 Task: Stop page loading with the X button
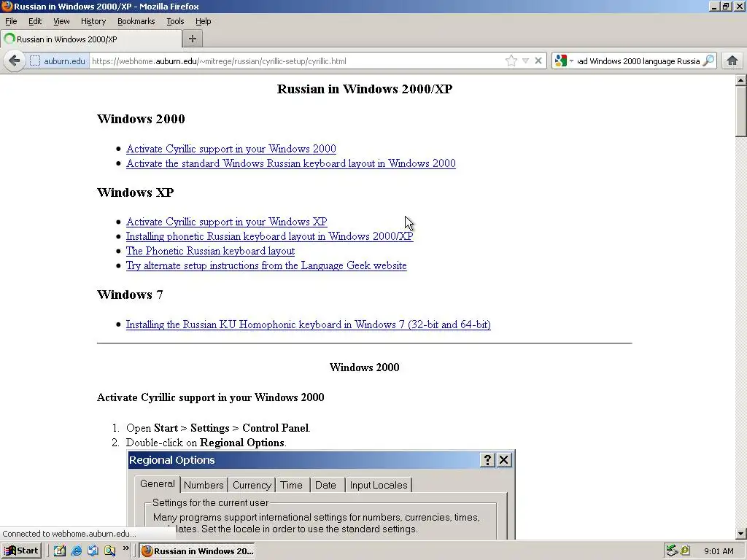tap(538, 61)
